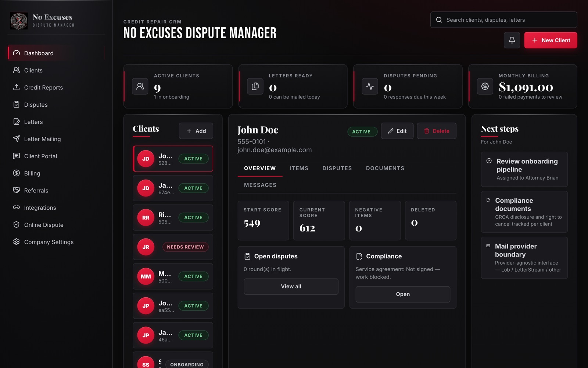The image size is (588, 368).
Task: Switch to the Documents tab
Action: click(385, 168)
